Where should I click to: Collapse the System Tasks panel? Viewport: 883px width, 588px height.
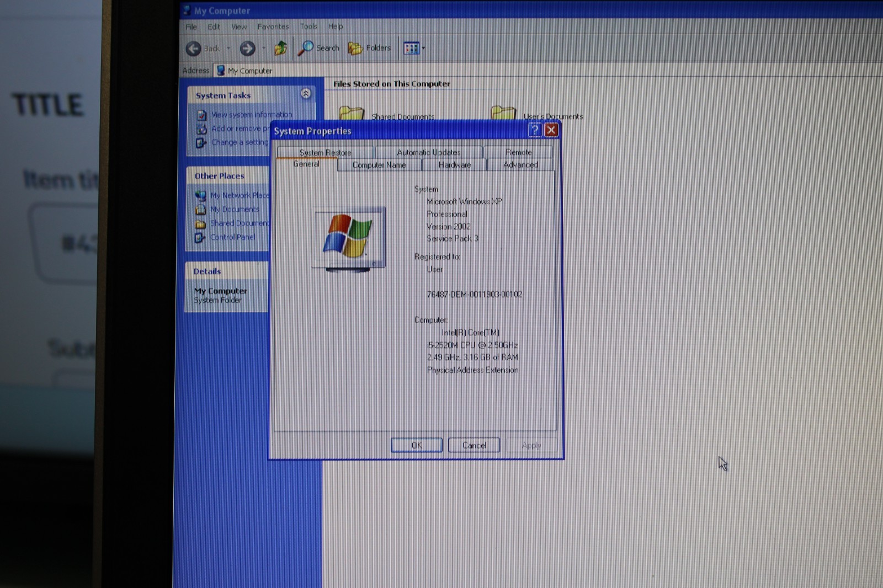tap(306, 94)
